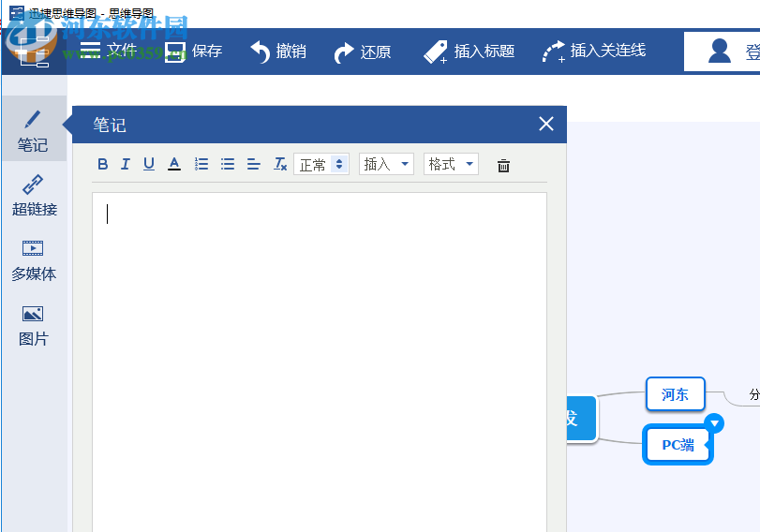
Task: Open the 文件 file menu
Action: [108, 51]
